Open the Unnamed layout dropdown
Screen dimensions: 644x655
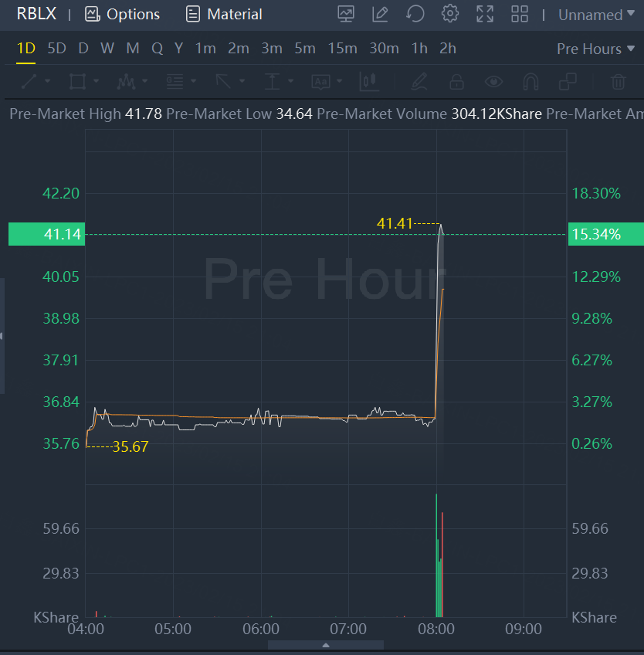tap(596, 15)
